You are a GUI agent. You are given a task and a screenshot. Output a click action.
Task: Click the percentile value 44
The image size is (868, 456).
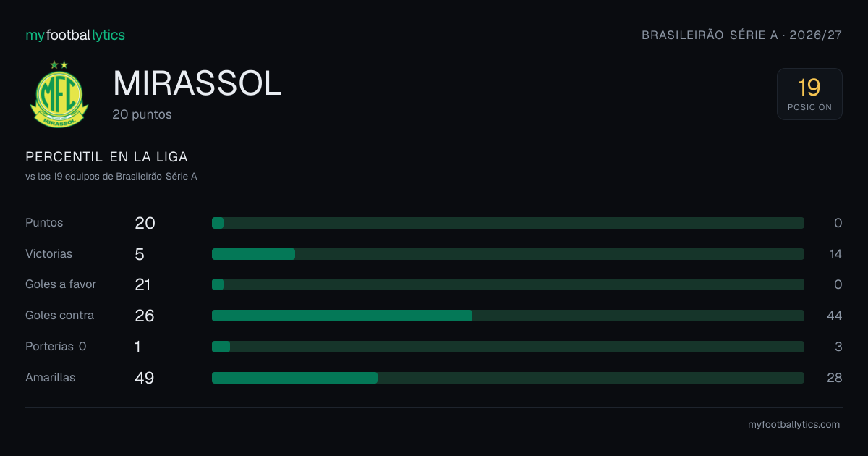pyautogui.click(x=835, y=316)
